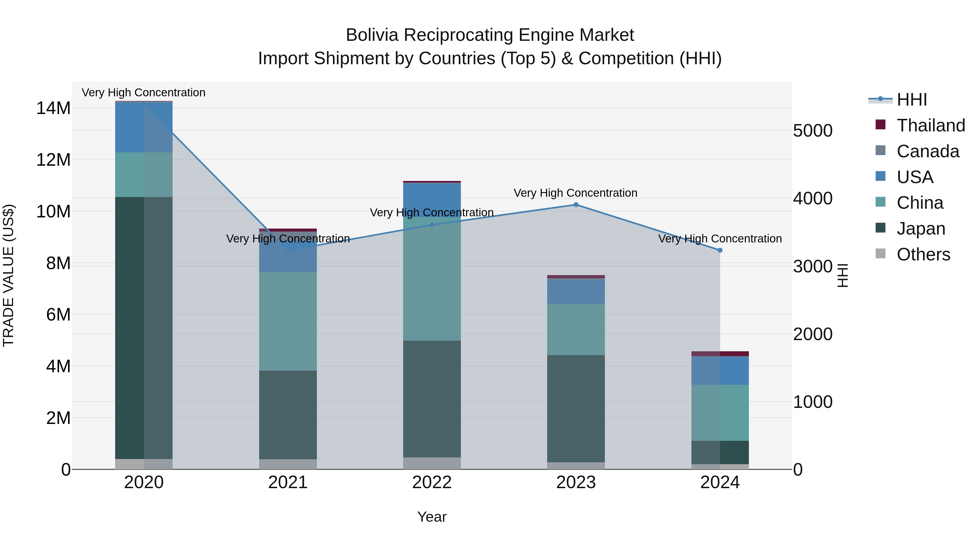Click the Very High Concentration label above 2020
980x551 pixels.
[143, 93]
